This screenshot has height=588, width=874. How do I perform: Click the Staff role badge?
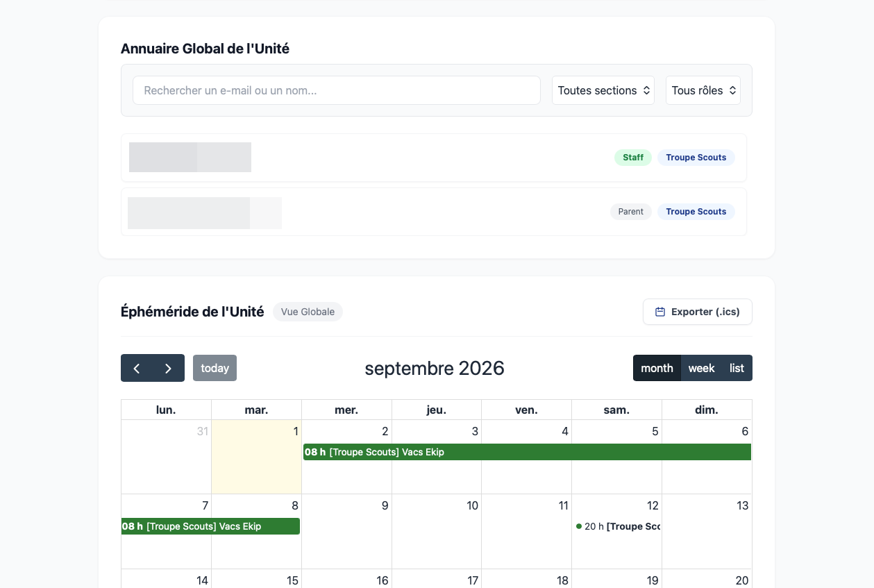click(633, 158)
